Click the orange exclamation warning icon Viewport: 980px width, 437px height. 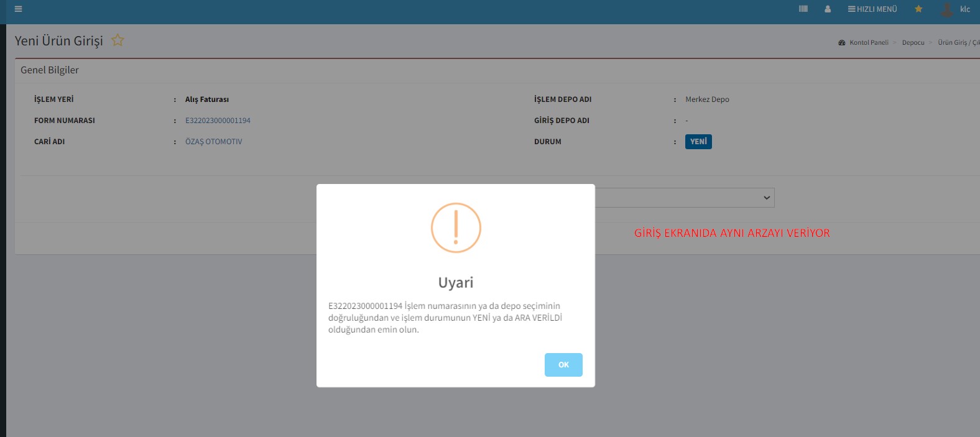tap(456, 228)
